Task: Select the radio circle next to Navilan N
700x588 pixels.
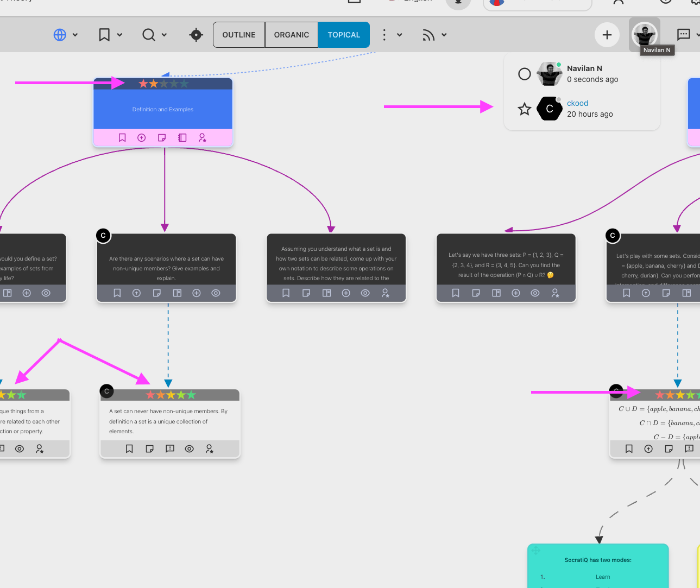Action: click(524, 74)
